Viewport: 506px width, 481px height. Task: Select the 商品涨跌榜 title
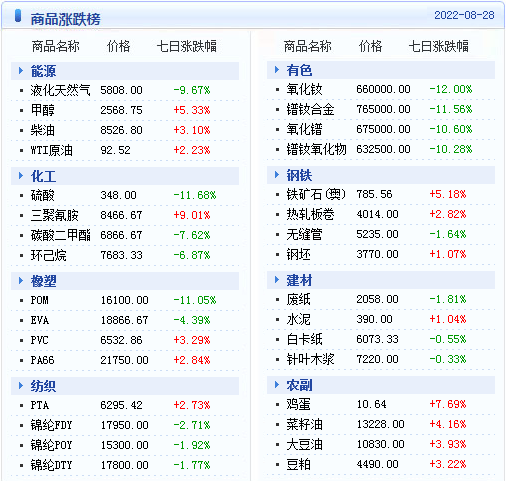tap(65, 19)
